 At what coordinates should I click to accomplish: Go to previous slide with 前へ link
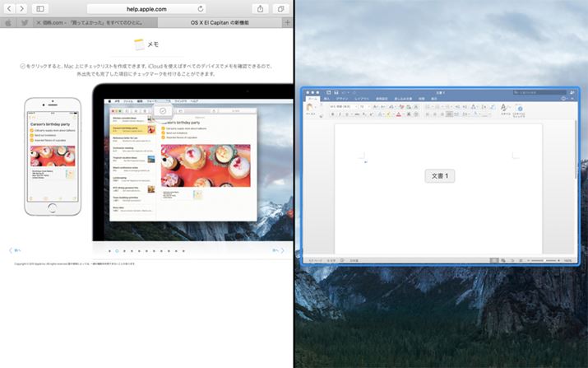pos(15,250)
